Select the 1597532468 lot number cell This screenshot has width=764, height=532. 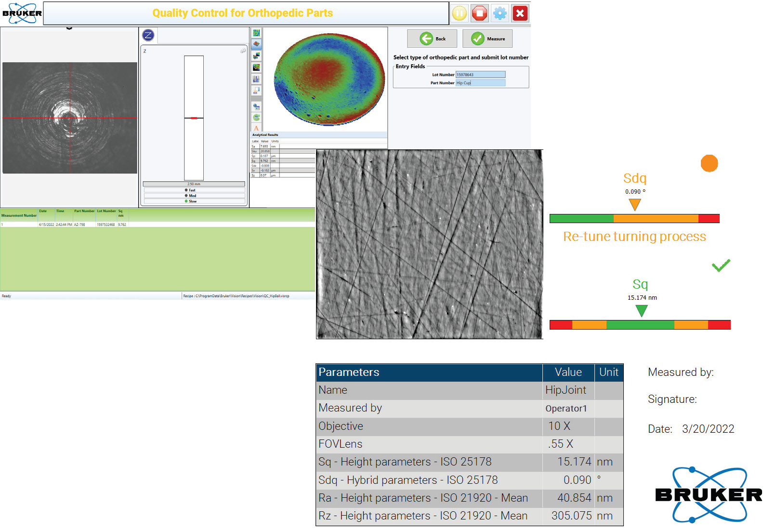click(x=106, y=225)
